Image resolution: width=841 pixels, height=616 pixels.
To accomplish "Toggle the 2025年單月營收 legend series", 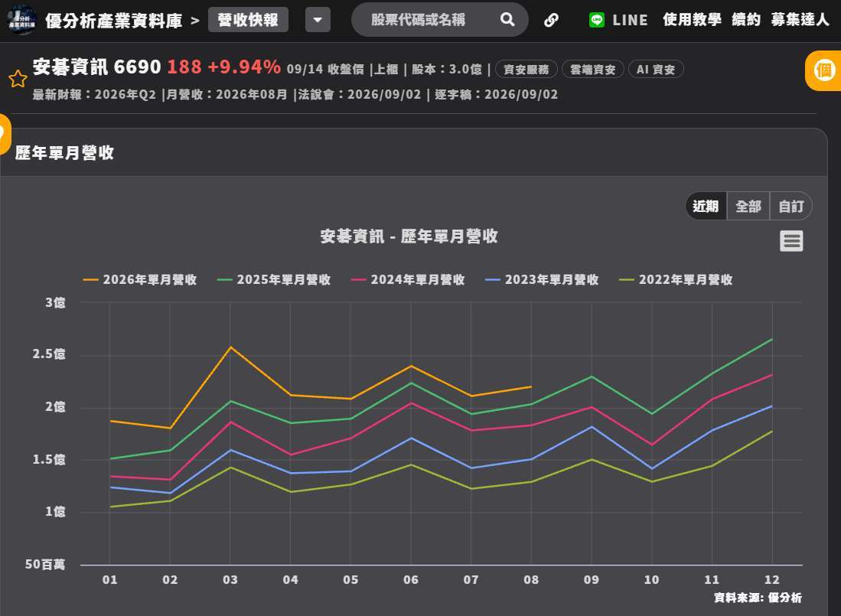I will pos(274,280).
